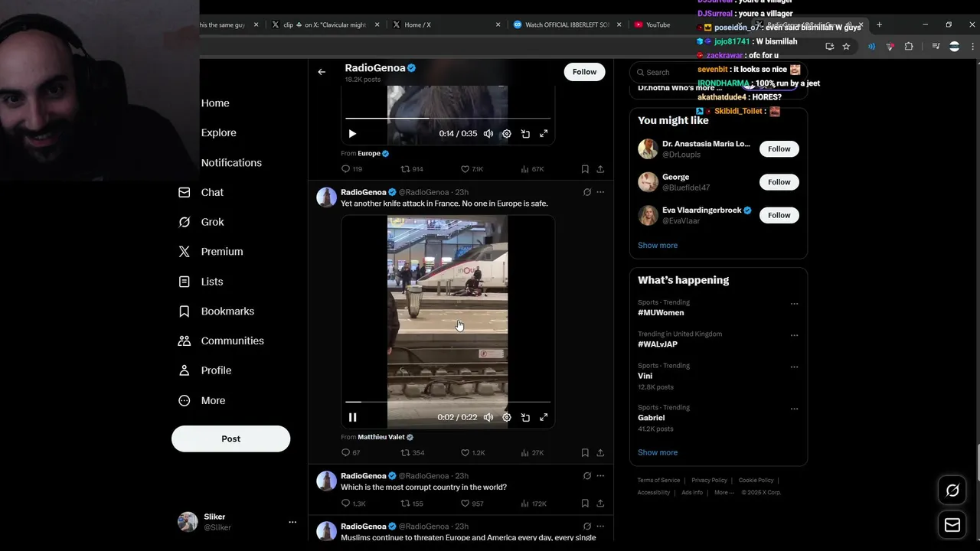Open a new browser tab

879,24
